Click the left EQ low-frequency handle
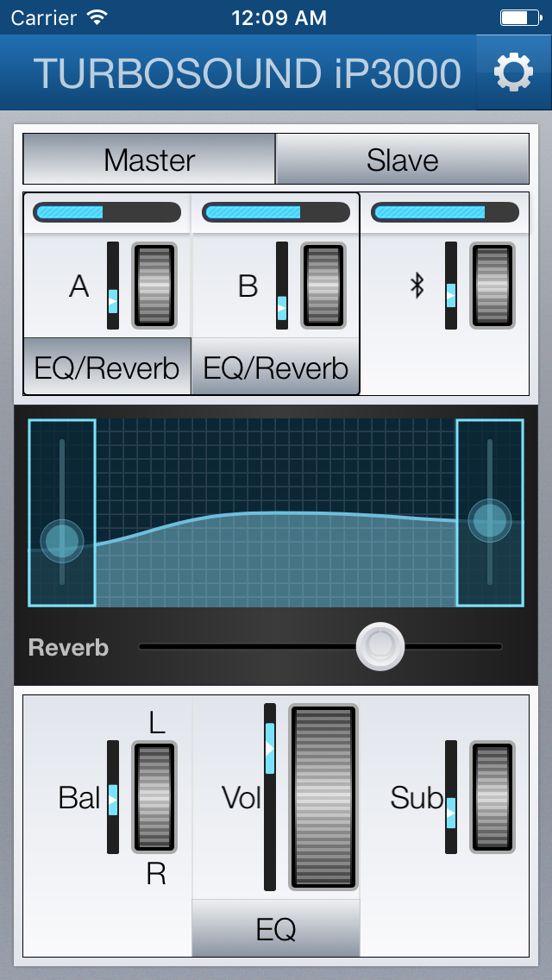 pyautogui.click(x=62, y=541)
